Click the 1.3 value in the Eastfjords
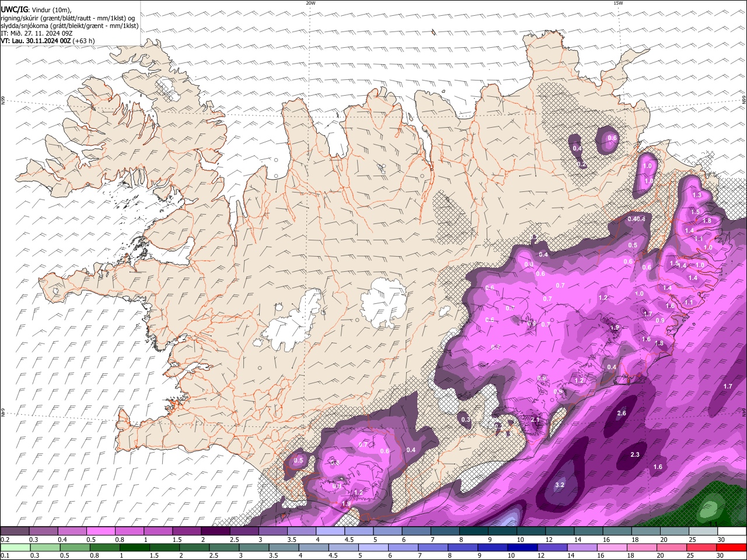 (696, 195)
